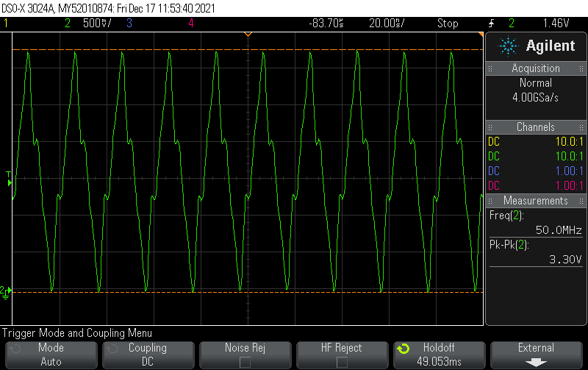588x370 pixels.
Task: Click the 3.30V peak-to-peak value
Action: pyautogui.click(x=565, y=260)
